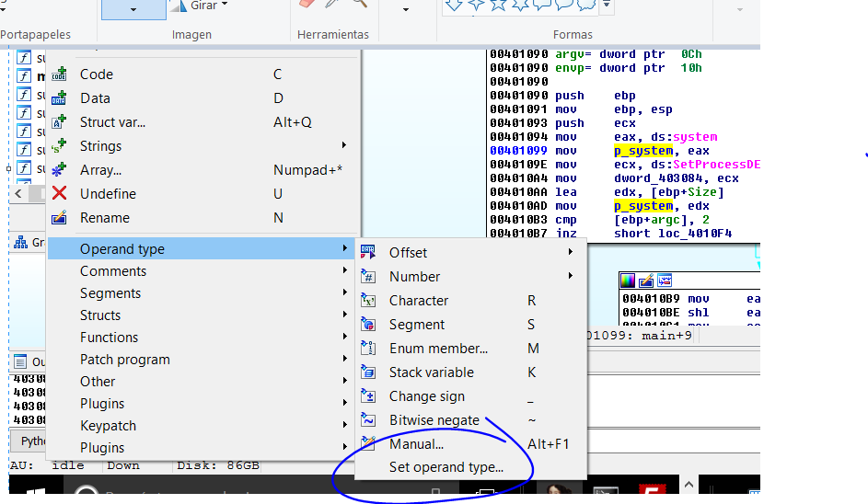This screenshot has width=868, height=504.
Task: Click the Bitwise negate icon
Action: 369,420
